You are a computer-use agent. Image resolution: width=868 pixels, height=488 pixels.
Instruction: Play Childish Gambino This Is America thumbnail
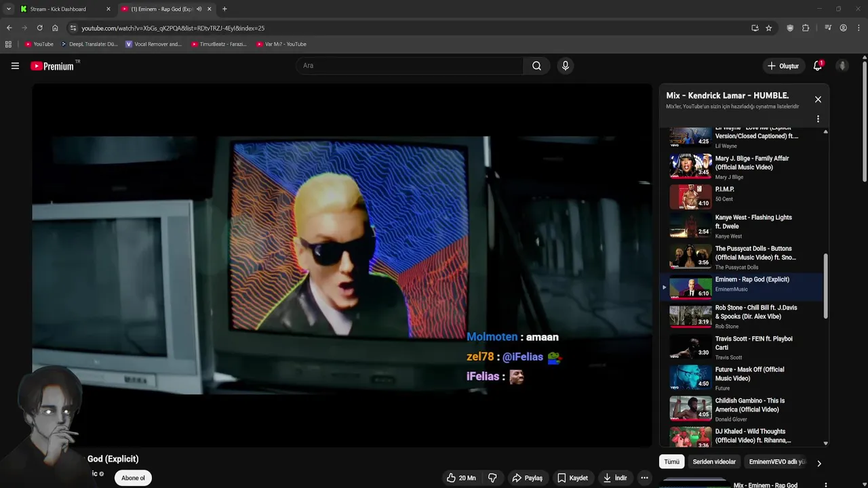tap(690, 408)
